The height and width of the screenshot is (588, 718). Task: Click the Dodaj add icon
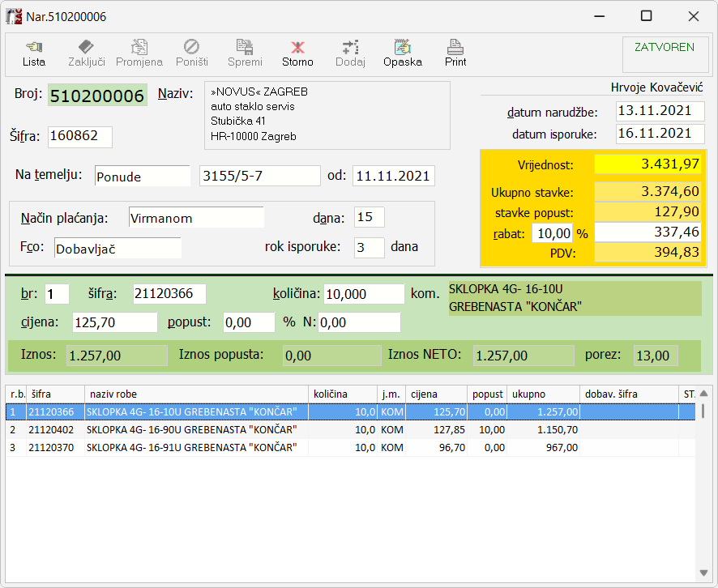pyautogui.click(x=350, y=53)
